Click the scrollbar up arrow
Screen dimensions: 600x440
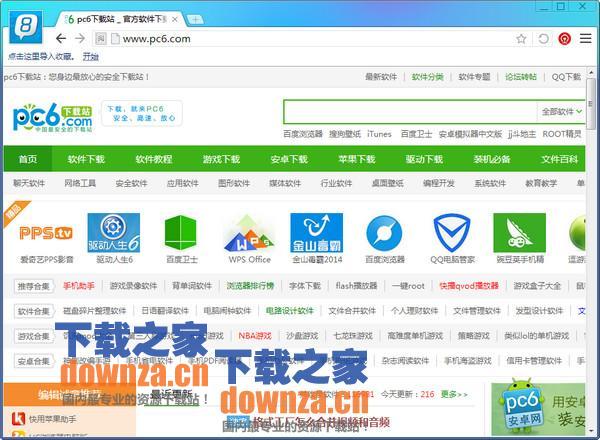[x=592, y=72]
